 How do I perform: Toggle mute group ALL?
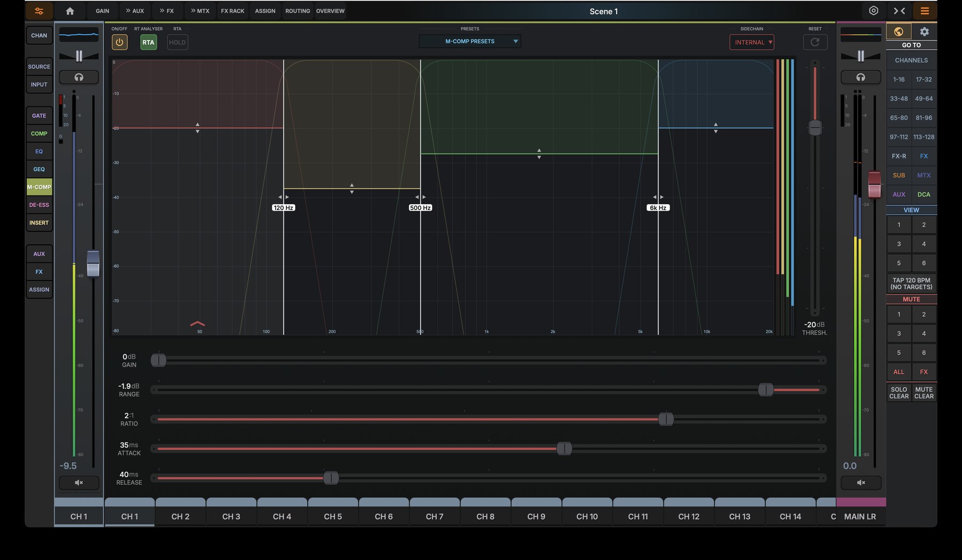pos(899,372)
